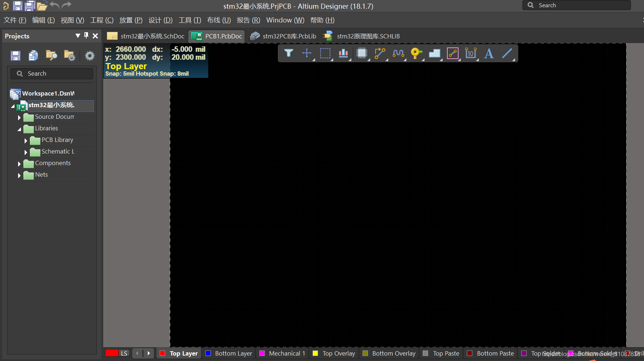Switch to the Bottom Layer tab

point(233,353)
